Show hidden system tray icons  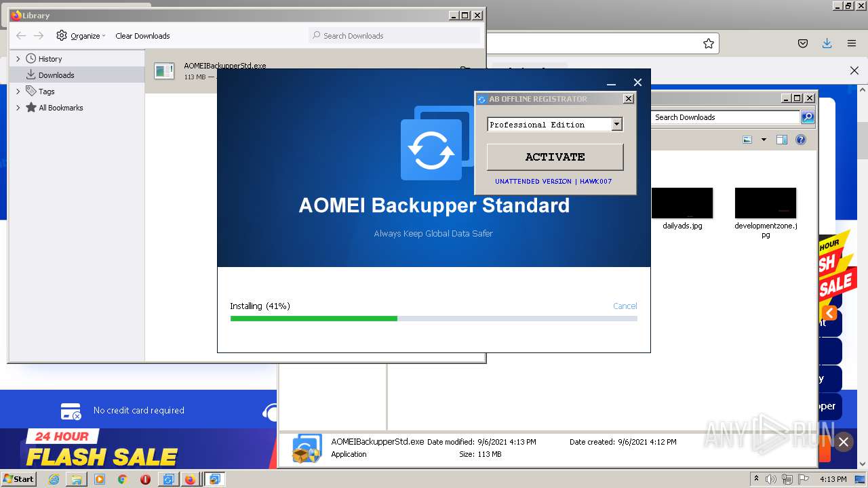(x=757, y=479)
